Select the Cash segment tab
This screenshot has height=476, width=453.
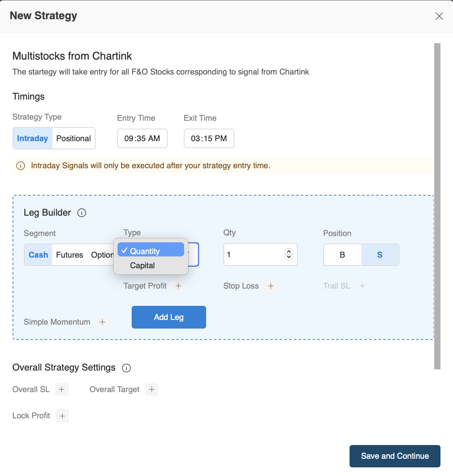point(38,255)
